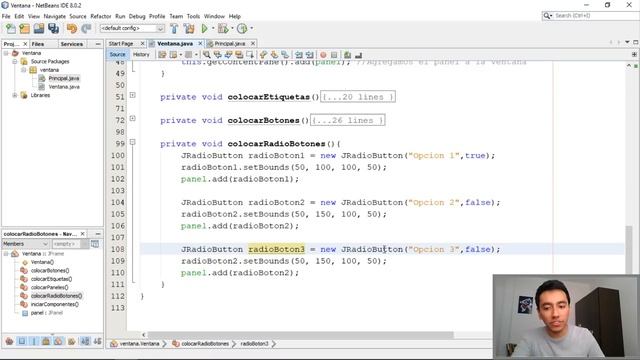This screenshot has height=360, width=640.
Task: Click the colocarRadioBotones breadcrumb
Action: pyautogui.click(x=205, y=344)
